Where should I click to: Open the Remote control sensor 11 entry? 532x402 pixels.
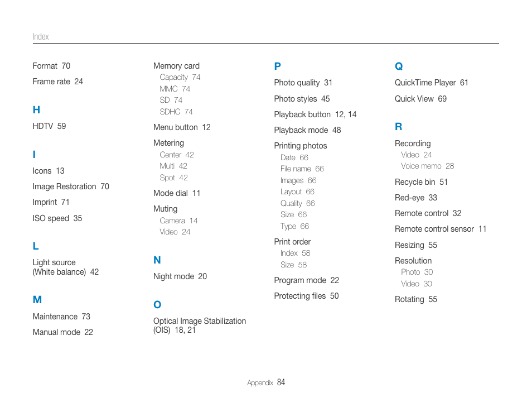pyautogui.click(x=441, y=229)
